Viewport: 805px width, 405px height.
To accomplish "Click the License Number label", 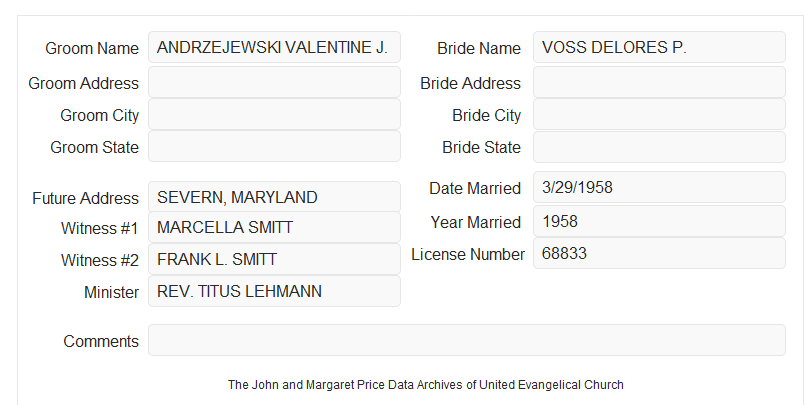I will (468, 255).
